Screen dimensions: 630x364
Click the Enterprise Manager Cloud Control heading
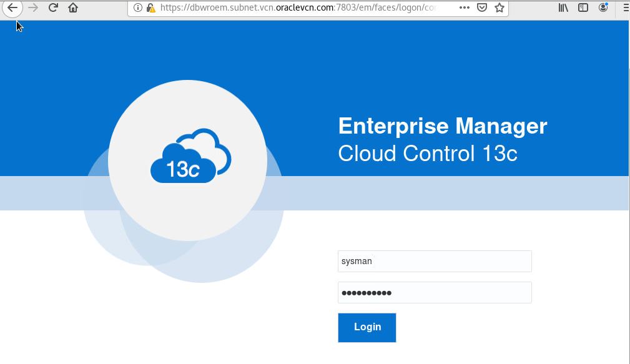tap(441, 139)
